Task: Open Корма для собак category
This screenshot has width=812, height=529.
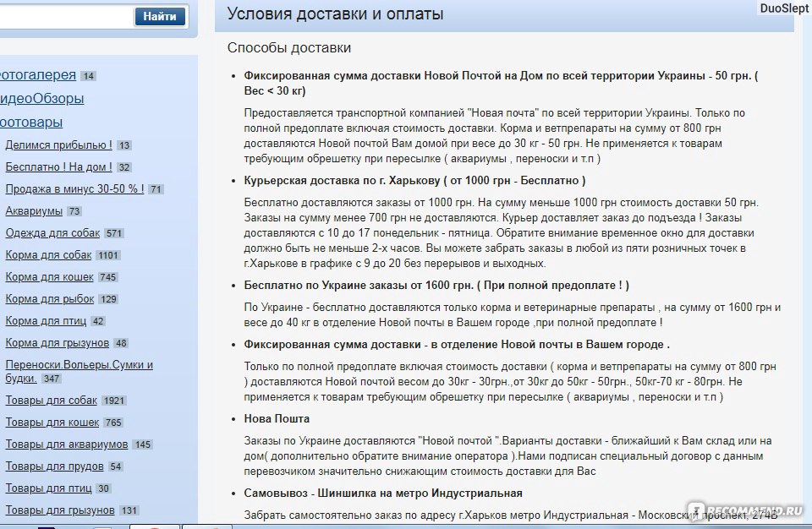Action: (x=48, y=255)
